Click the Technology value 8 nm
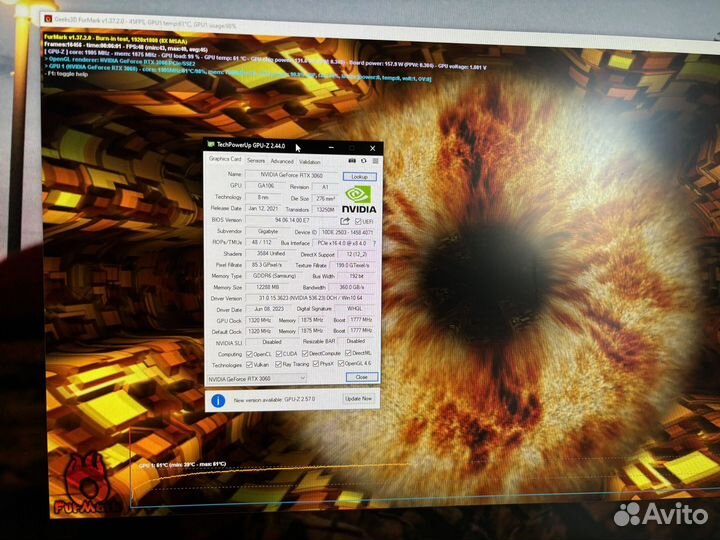Image resolution: width=720 pixels, height=540 pixels. (263, 197)
